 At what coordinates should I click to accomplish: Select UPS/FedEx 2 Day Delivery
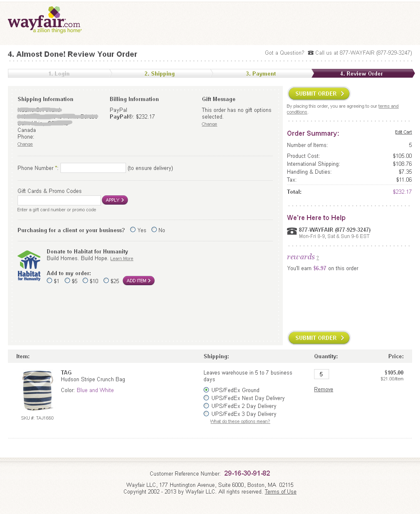(x=206, y=406)
